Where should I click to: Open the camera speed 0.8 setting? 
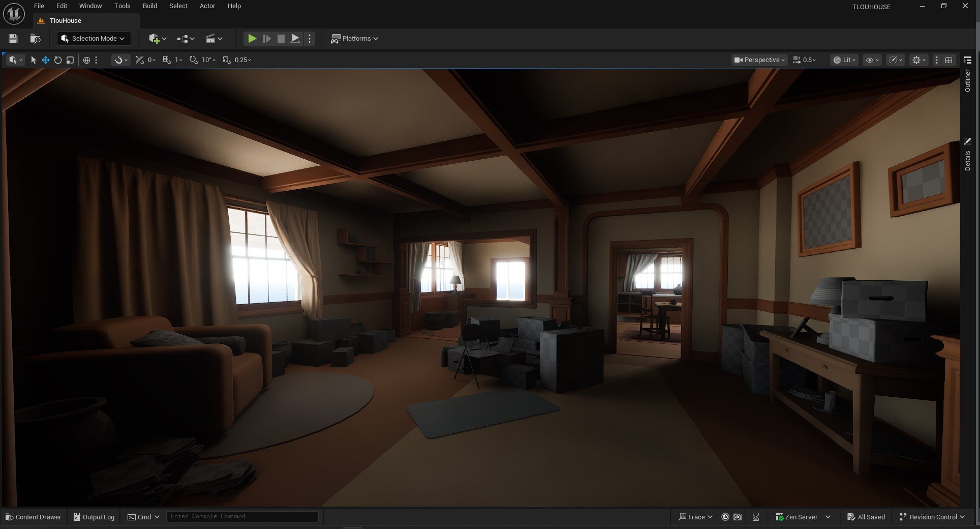pyautogui.click(x=804, y=60)
